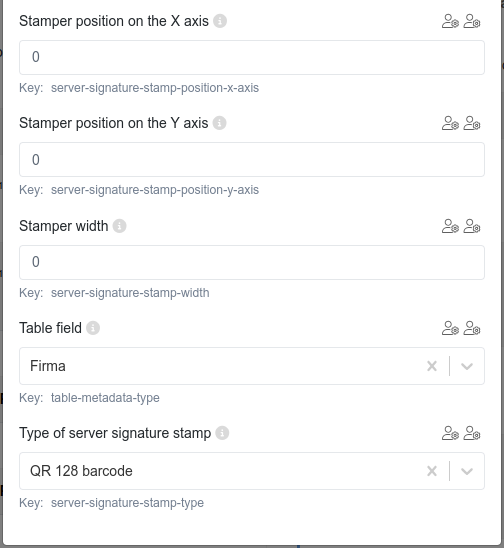Click user striped-badge icon in the Y axis row
504x548 pixels.
click(450, 123)
